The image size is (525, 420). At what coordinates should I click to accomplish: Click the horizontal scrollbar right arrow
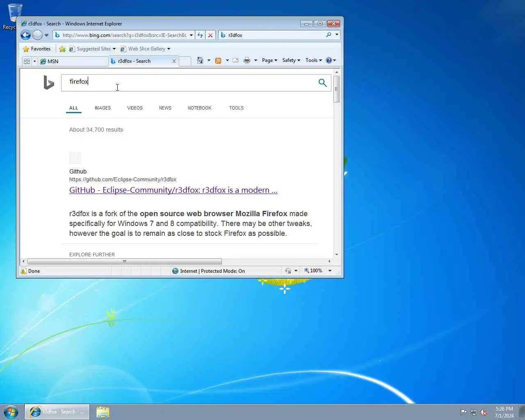tap(329, 262)
